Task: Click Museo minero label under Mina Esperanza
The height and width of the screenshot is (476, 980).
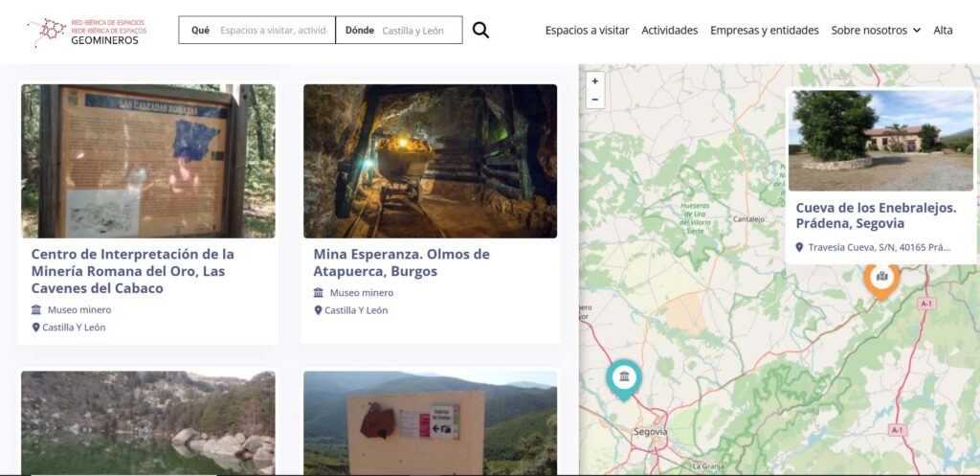Action: [x=362, y=293]
